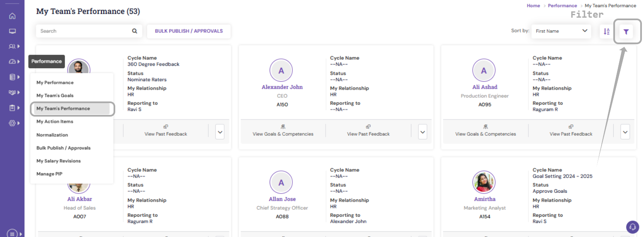
Task: Expand Ali Ashad's card dropdown arrow
Action: (x=625, y=132)
